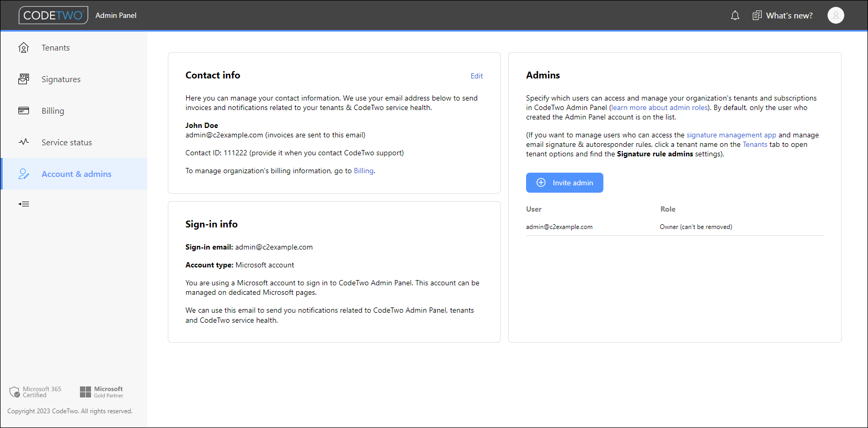Viewport: 868px width, 428px height.
Task: Click the What's new newspaper icon
Action: [757, 15]
